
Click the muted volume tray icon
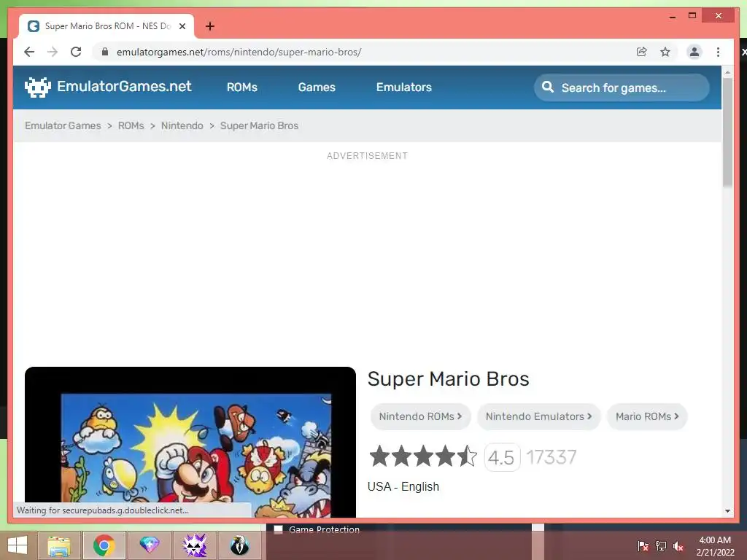678,546
